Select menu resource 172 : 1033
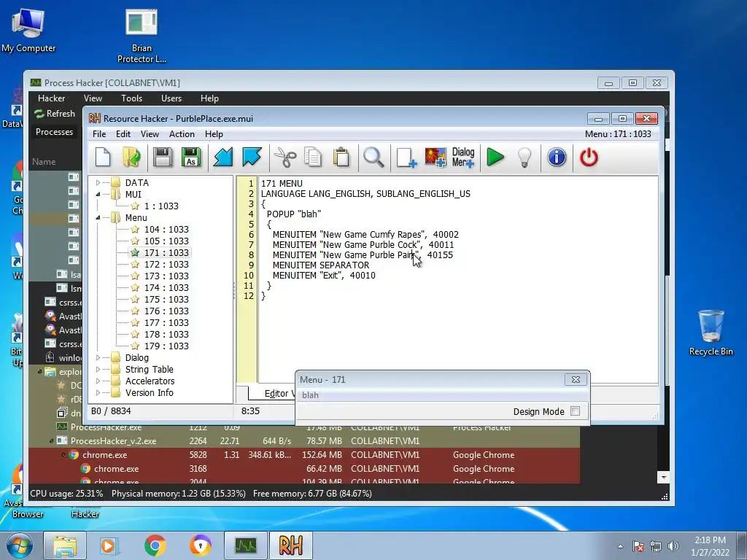Screen dimensions: 747x560 click(x=166, y=265)
